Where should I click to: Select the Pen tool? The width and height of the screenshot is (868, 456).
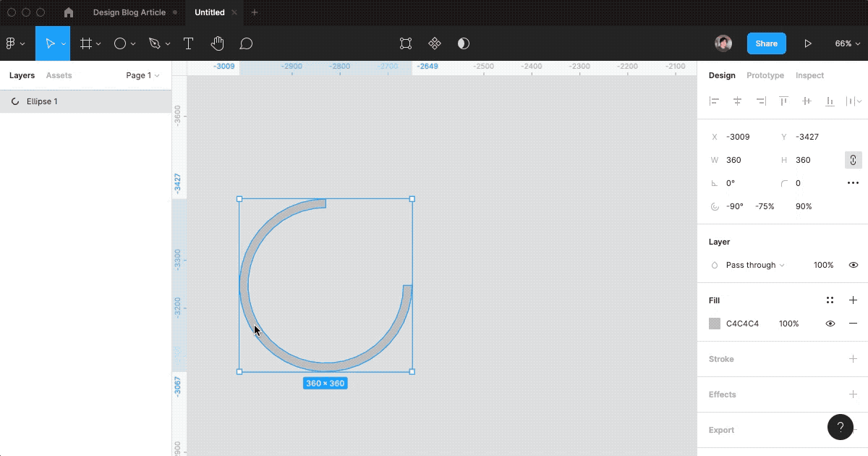(x=154, y=43)
